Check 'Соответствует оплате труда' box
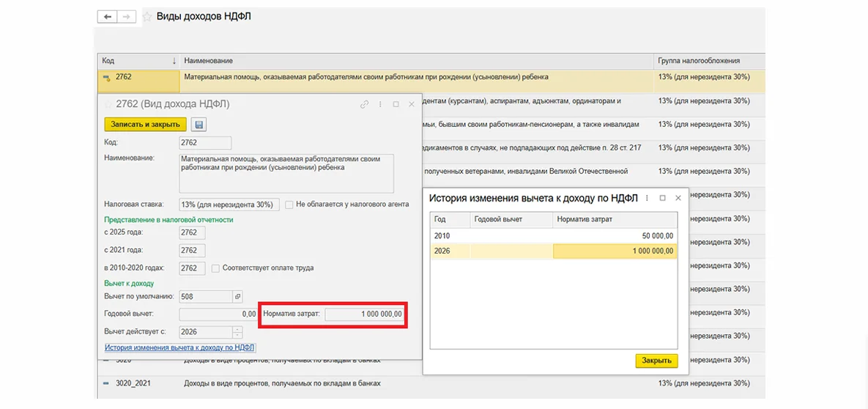Screen dimensions: 868x409 pyautogui.click(x=215, y=268)
